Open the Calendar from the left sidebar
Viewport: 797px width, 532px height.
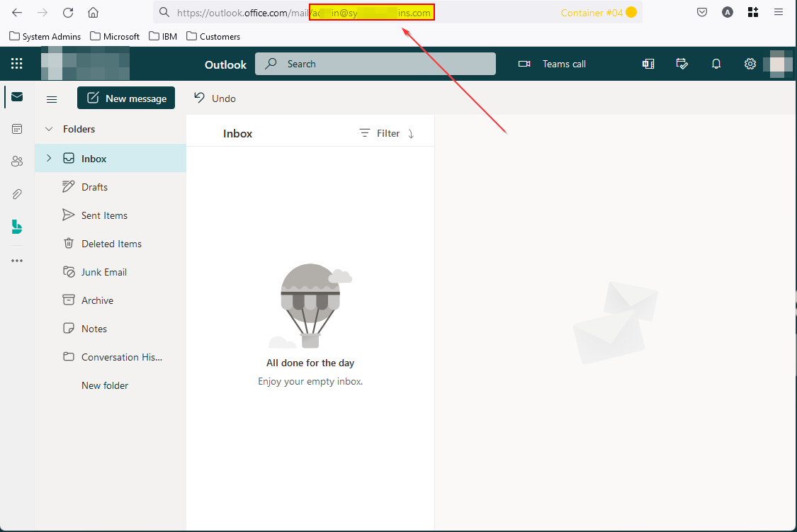point(17,129)
